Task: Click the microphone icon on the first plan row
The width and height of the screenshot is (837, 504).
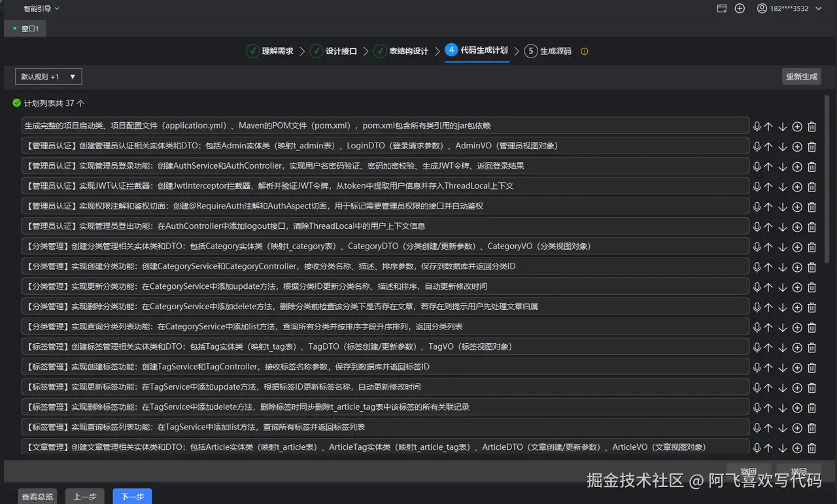Action: pos(757,126)
